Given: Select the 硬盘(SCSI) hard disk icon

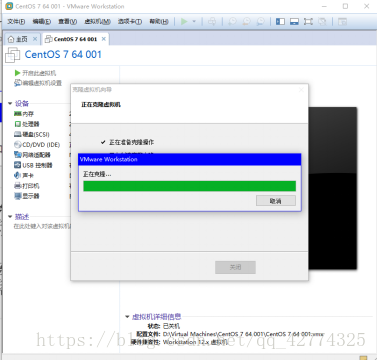Looking at the screenshot, I should [18, 134].
